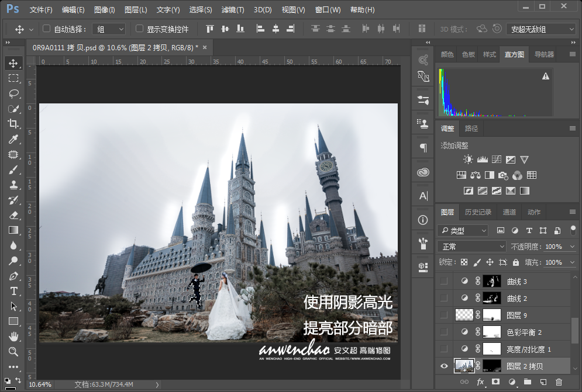Viewport: 582px width, 392px height.
Task: Select the Zoom tool
Action: pyautogui.click(x=13, y=352)
